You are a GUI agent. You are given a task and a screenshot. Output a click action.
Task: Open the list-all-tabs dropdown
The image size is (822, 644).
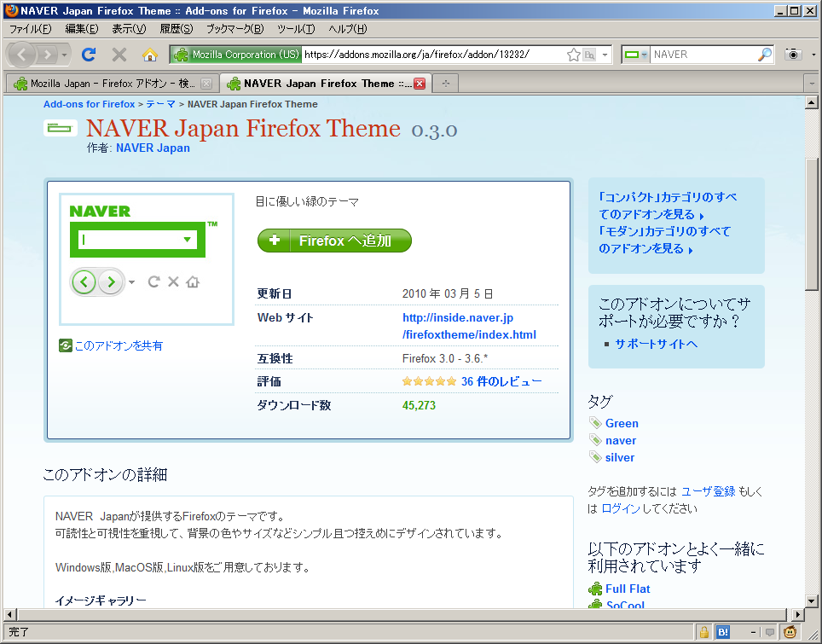812,84
